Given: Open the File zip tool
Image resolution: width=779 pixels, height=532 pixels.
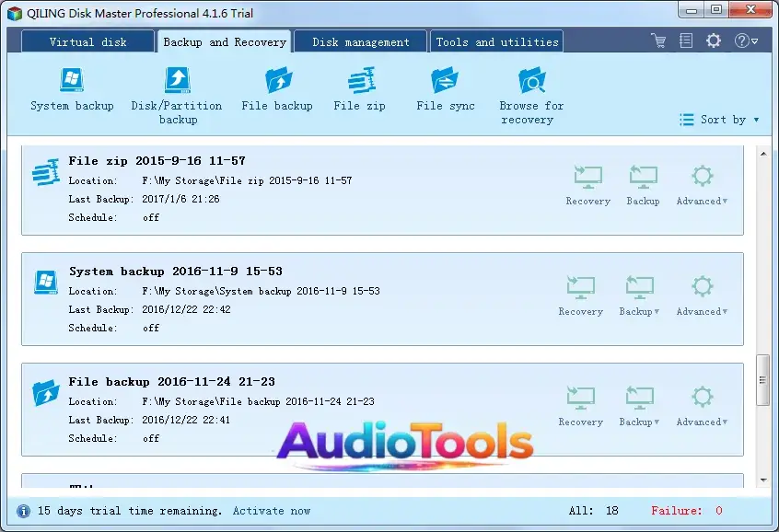Looking at the screenshot, I should click(360, 90).
